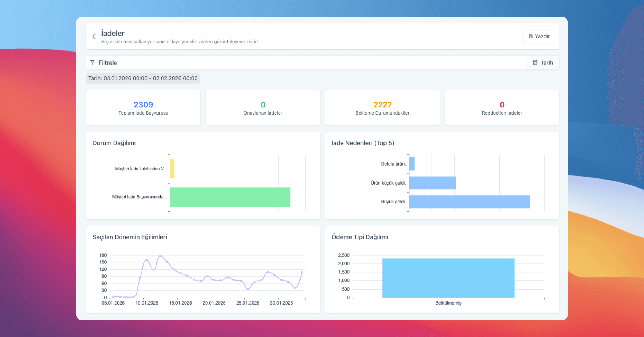The image size is (644, 337).
Task: Open the Bekleme Durumundakiler 2227 card
Action: (x=382, y=108)
